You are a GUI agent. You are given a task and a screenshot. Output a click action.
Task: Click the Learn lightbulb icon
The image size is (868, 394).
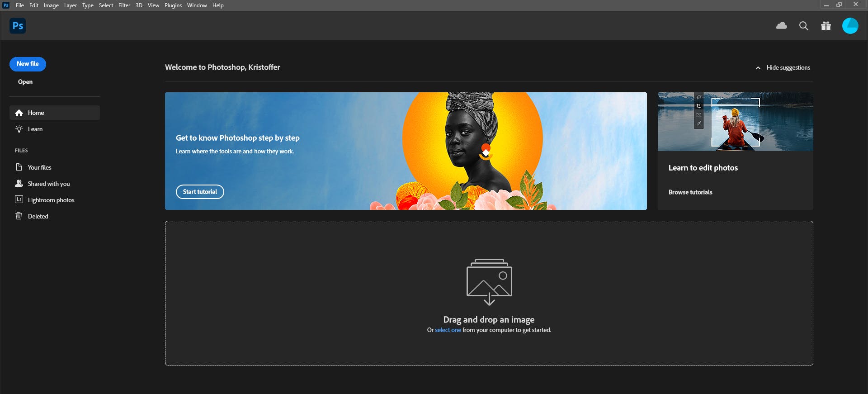(x=19, y=129)
